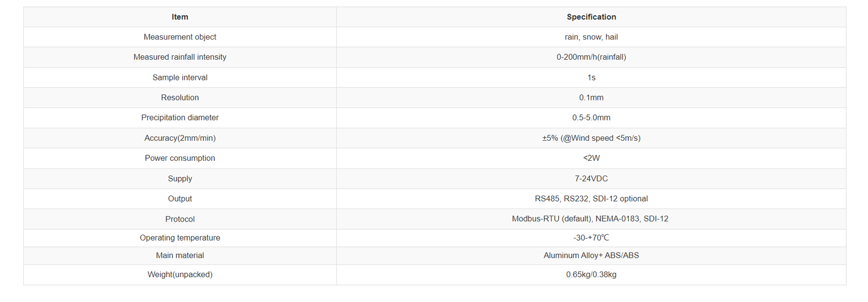Click the 'Measured rainfall intensity' label
The width and height of the screenshot is (868, 302).
[180, 57]
